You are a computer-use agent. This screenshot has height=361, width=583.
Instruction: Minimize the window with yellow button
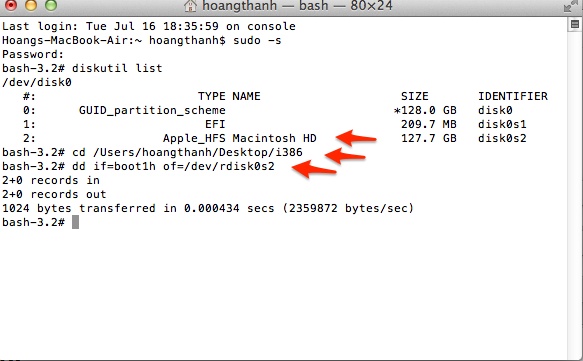(31, 5)
